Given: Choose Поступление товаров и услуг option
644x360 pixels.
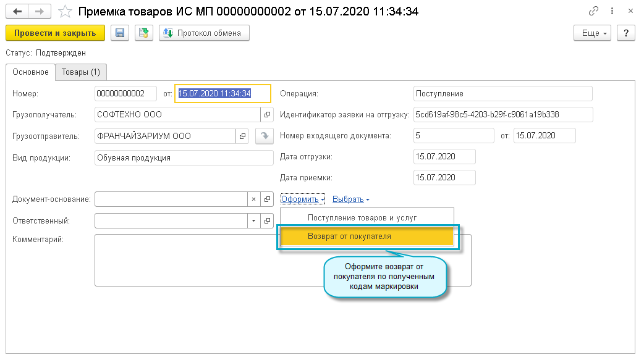Looking at the screenshot, I should 362,217.
